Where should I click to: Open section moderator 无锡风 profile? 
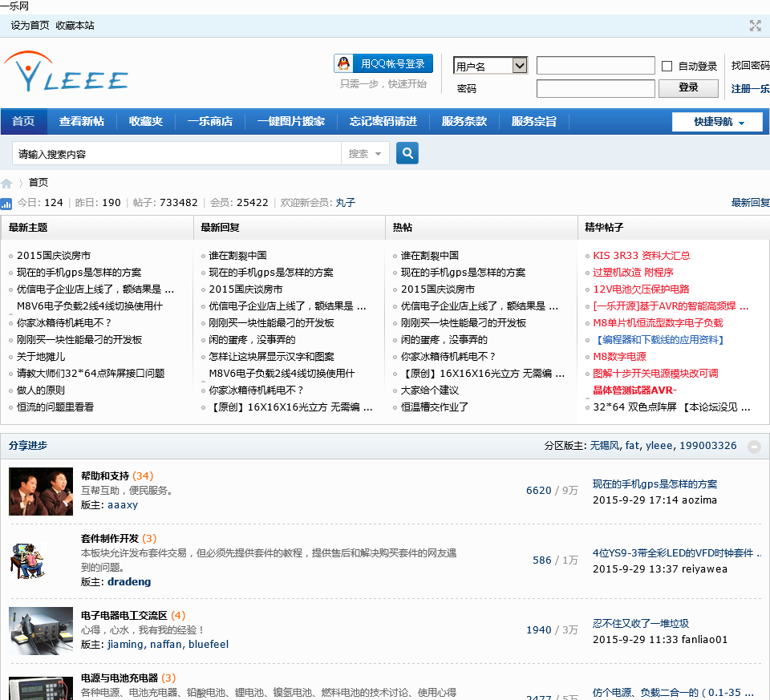604,446
